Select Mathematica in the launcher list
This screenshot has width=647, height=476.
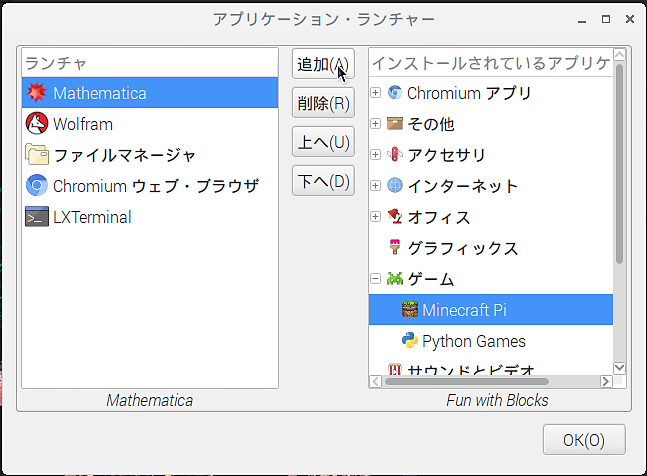click(150, 92)
